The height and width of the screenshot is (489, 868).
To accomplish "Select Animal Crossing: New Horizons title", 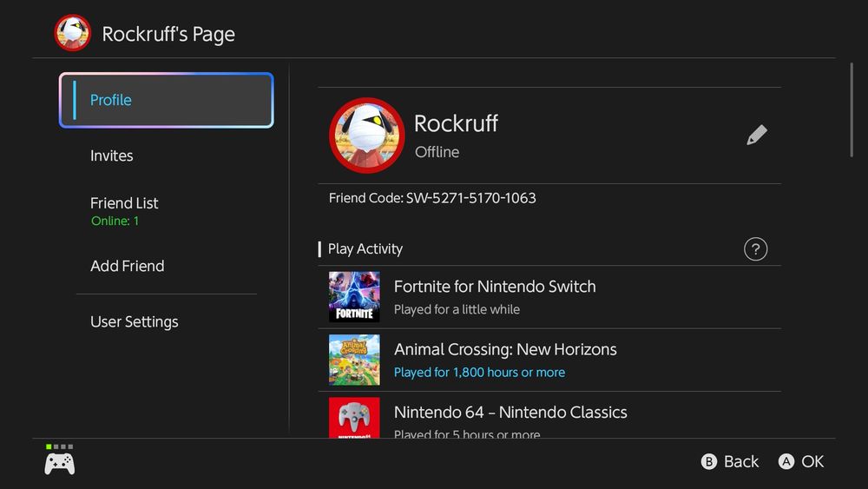I will tap(505, 349).
